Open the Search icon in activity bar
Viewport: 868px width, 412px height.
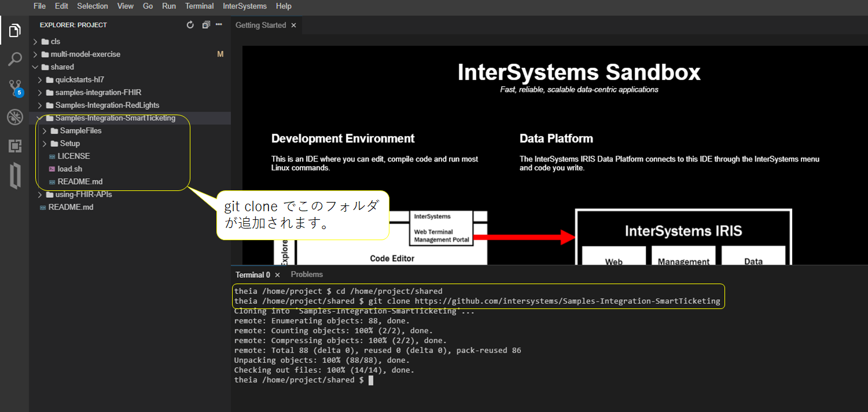[x=14, y=59]
